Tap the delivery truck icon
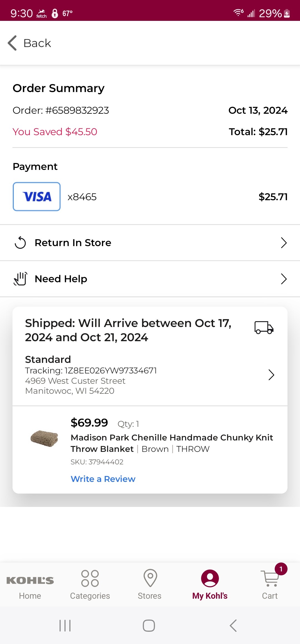 (x=264, y=327)
